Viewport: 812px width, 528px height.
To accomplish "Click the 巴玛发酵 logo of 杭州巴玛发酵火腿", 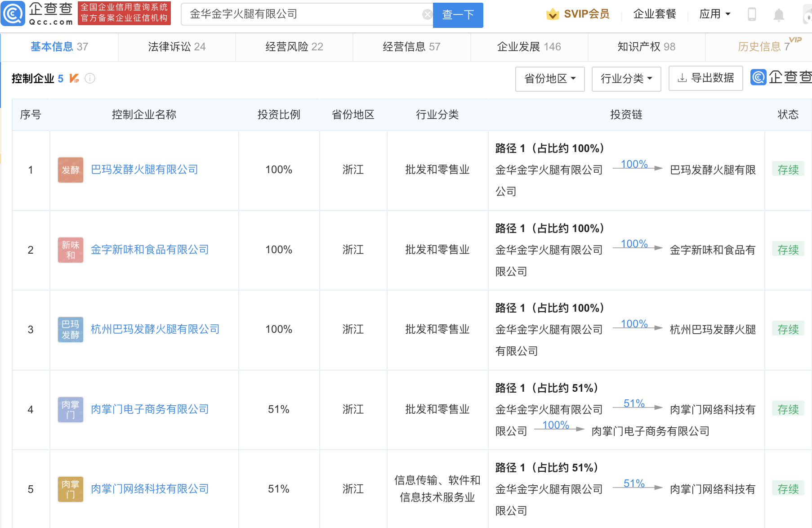I will (x=71, y=330).
